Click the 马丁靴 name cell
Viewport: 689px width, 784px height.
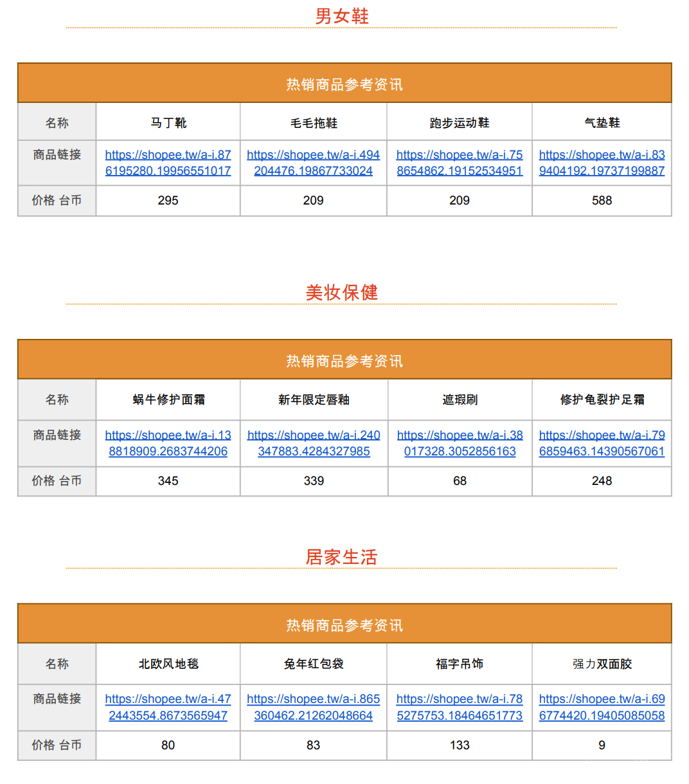click(168, 123)
